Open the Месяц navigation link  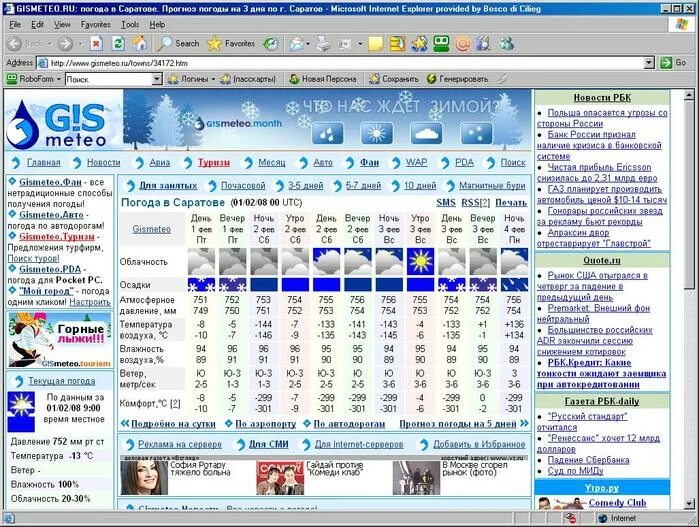(271, 162)
